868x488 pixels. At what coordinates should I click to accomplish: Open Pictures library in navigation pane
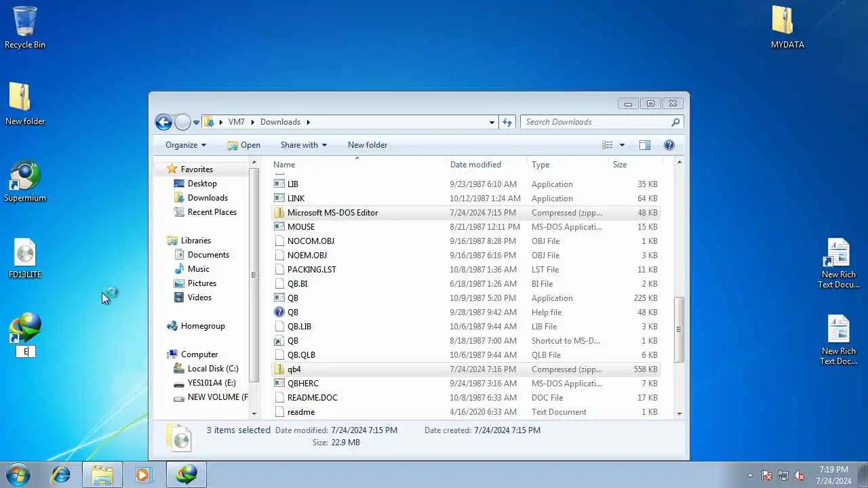pos(202,283)
